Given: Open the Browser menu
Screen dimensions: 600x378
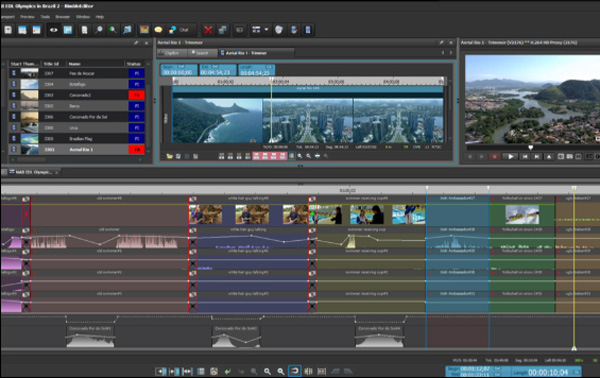Looking at the screenshot, I should [62, 17].
